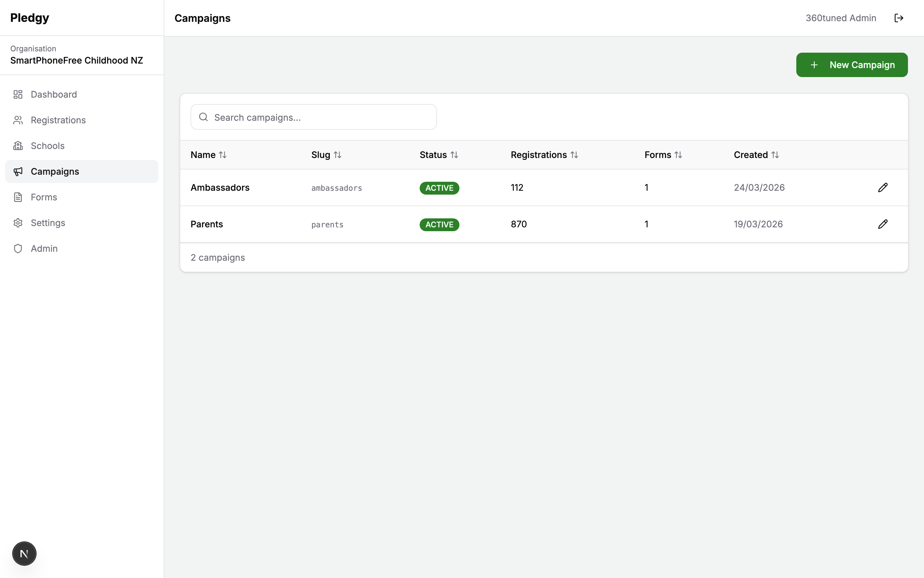Click the Forms document icon

(18, 197)
